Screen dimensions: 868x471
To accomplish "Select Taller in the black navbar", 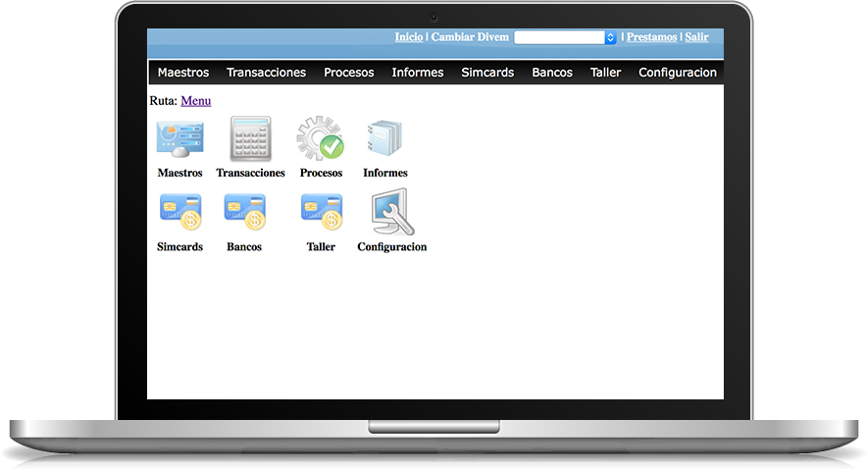I will 605,73.
